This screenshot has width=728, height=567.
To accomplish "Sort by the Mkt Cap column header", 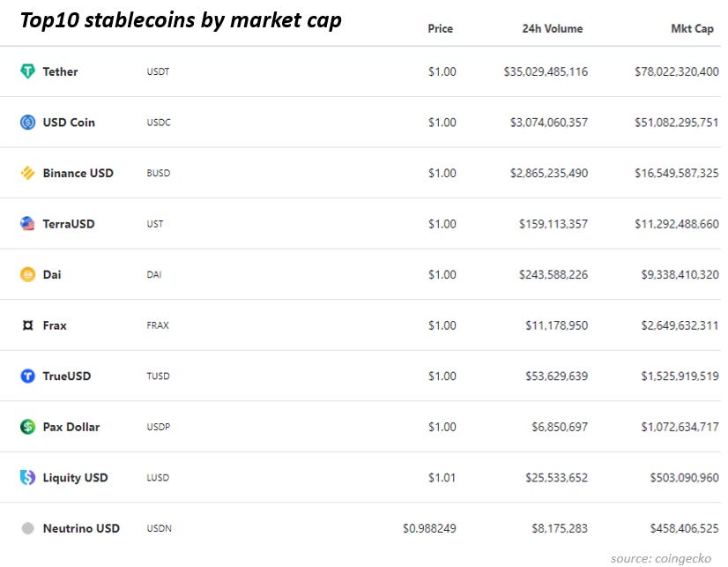I will pyautogui.click(x=692, y=29).
